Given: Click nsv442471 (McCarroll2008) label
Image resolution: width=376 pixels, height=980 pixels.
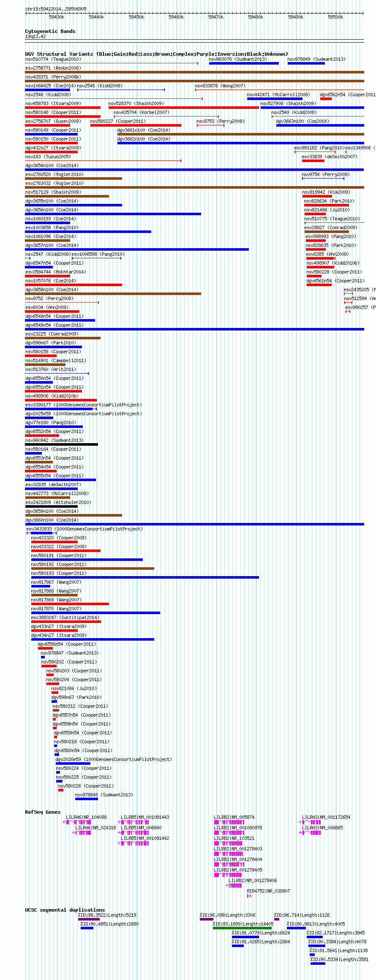Looking at the screenshot, I should point(278,95).
